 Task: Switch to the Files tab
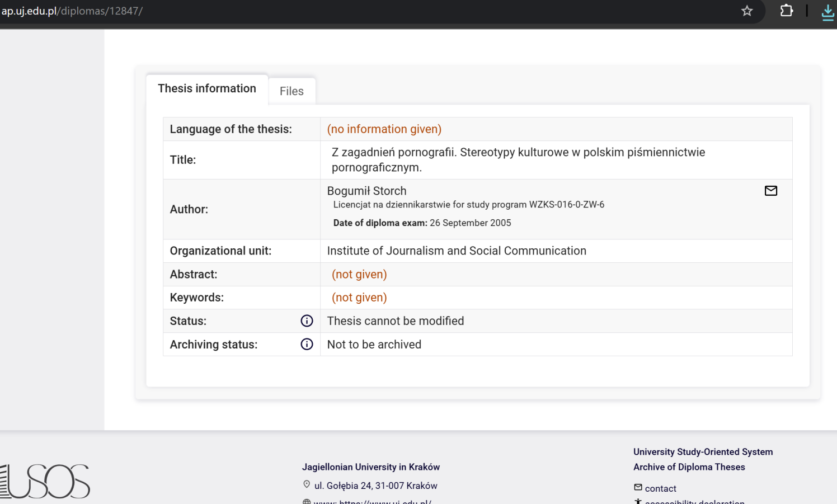pyautogui.click(x=291, y=91)
